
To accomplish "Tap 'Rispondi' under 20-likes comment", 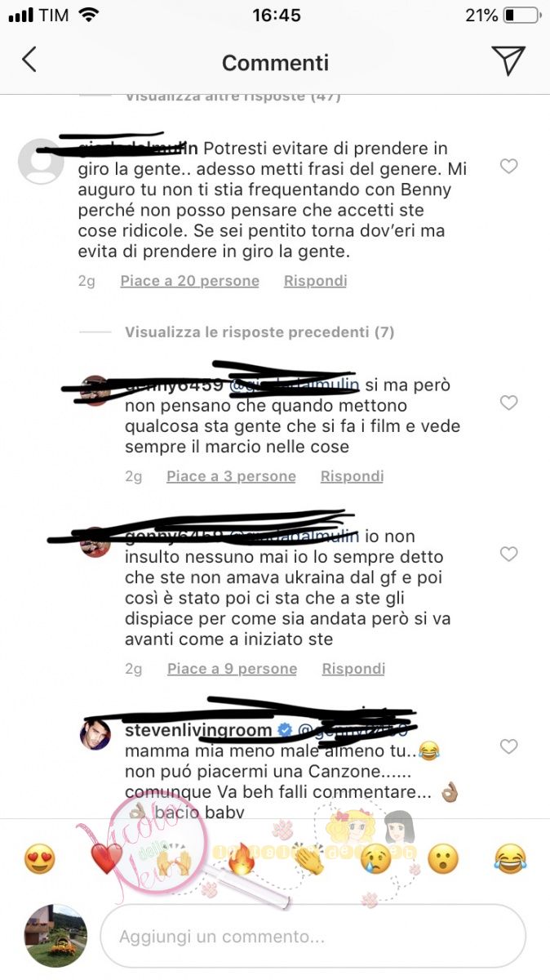I will click(315, 281).
